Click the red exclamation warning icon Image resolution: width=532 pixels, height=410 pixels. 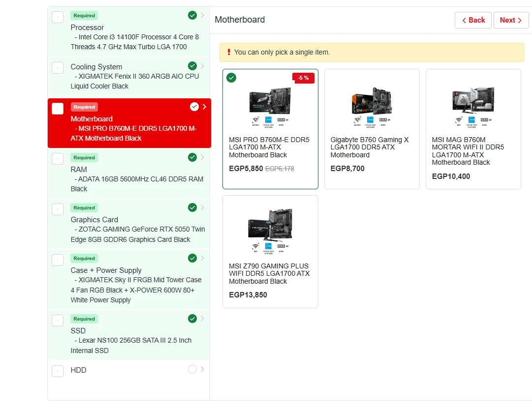(x=228, y=52)
